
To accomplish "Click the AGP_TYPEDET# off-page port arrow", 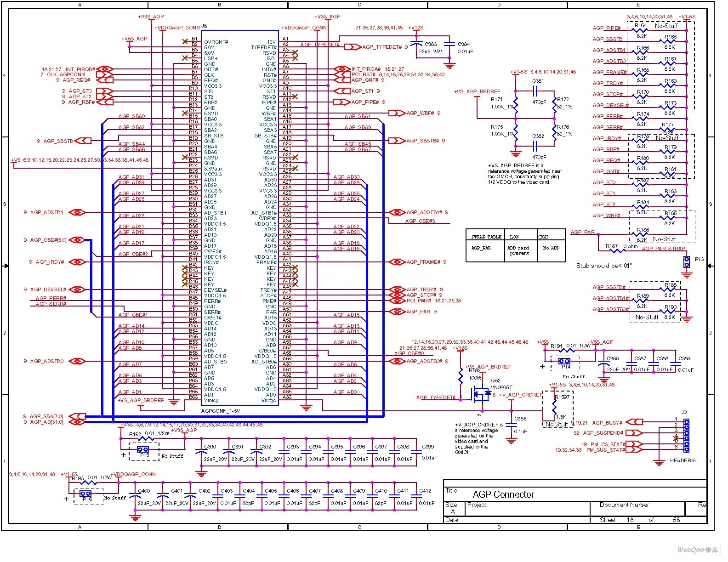I will pyautogui.click(x=353, y=47).
